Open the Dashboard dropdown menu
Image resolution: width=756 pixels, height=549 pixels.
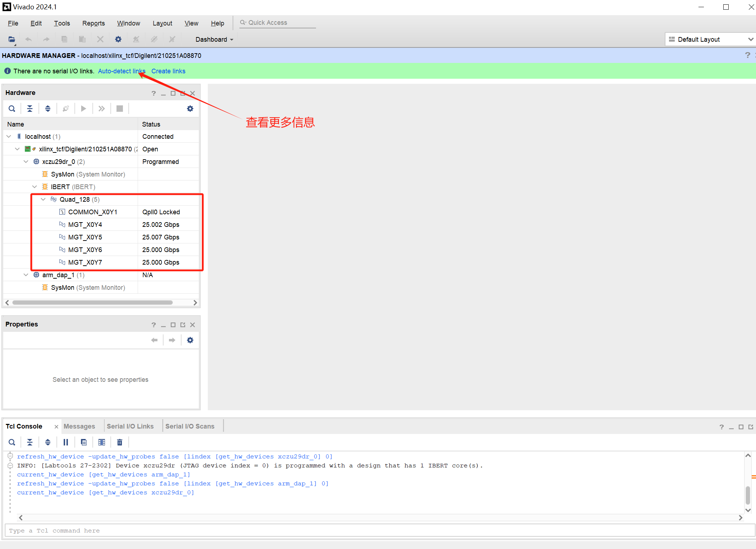214,39
